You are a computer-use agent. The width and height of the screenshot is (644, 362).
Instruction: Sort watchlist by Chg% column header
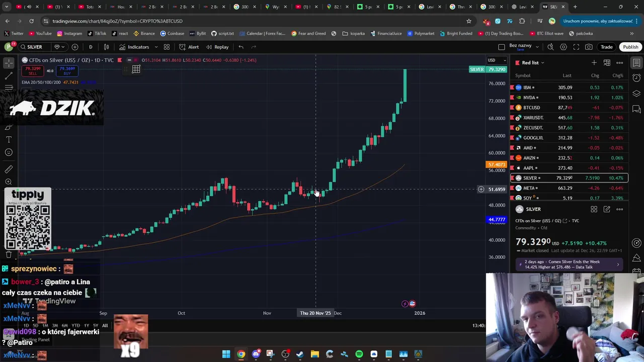[x=617, y=75]
